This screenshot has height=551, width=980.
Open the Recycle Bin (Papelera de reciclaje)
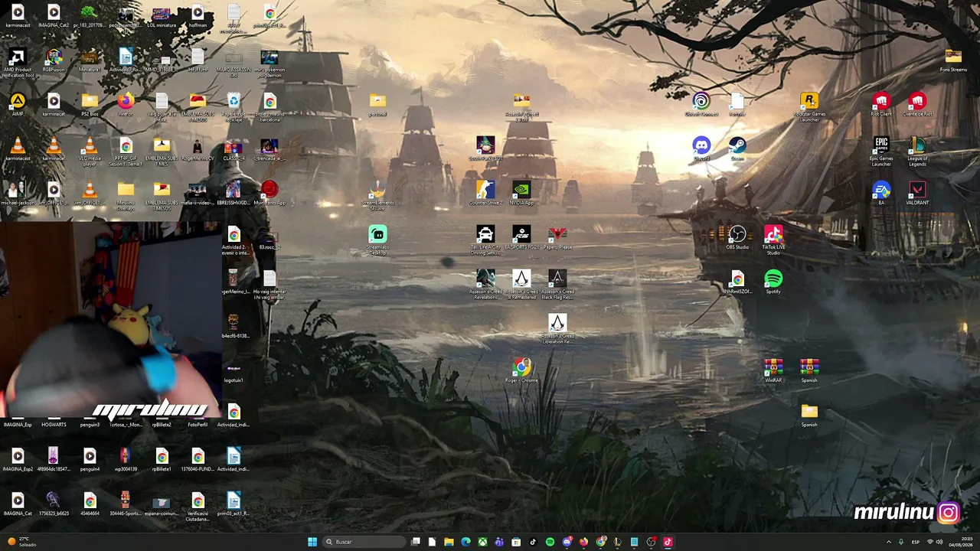[x=234, y=106]
